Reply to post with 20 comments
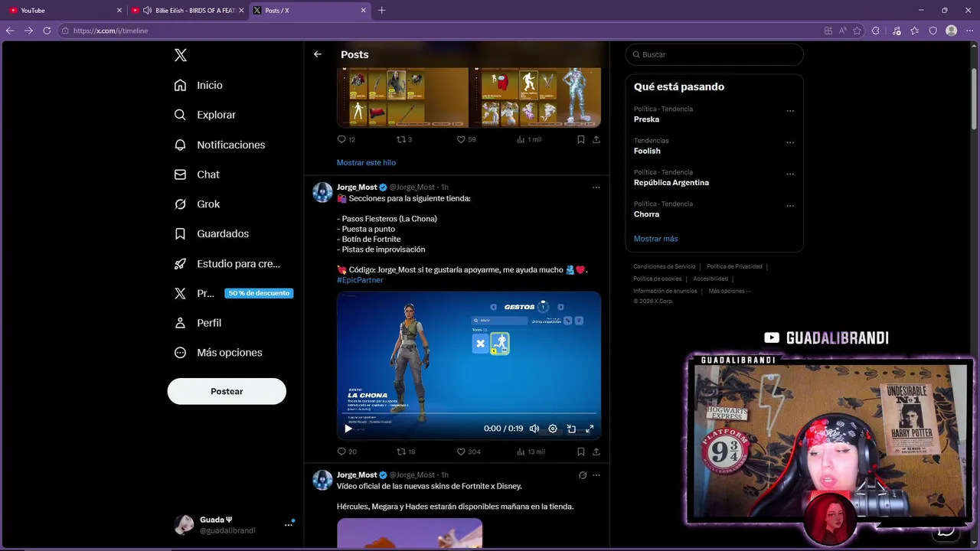Image resolution: width=980 pixels, height=551 pixels. pyautogui.click(x=347, y=452)
